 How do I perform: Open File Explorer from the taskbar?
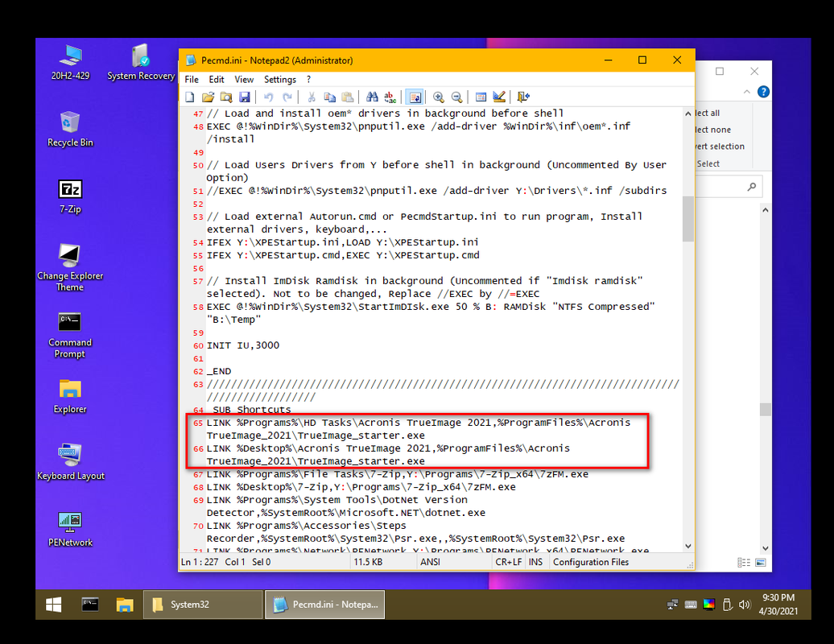(x=125, y=605)
